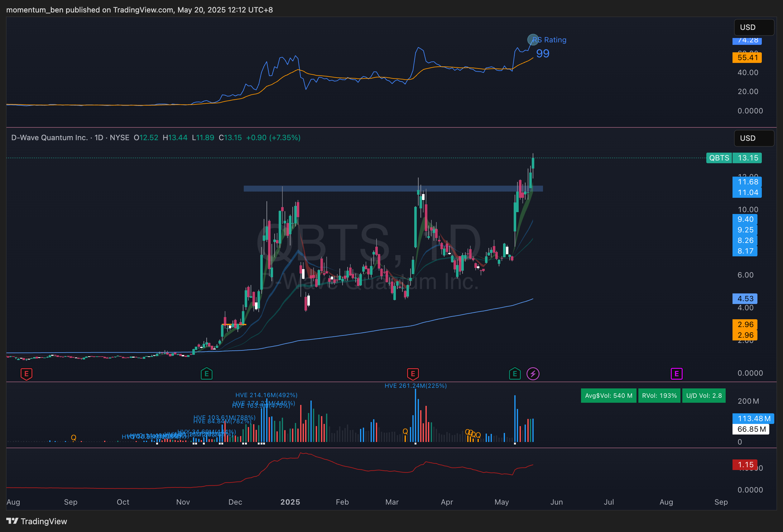This screenshot has width=783, height=532.
Task: Click the Avg$Vol: 540 M label
Action: (608, 396)
